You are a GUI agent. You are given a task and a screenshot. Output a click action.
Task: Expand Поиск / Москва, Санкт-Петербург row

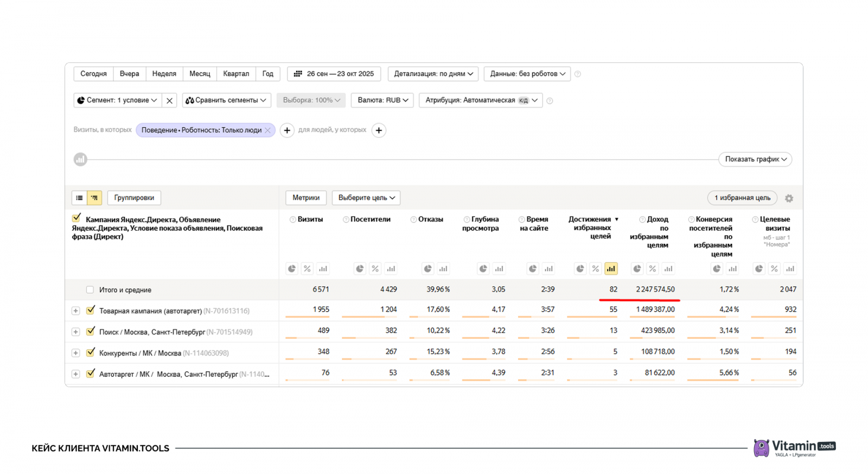tap(75, 332)
